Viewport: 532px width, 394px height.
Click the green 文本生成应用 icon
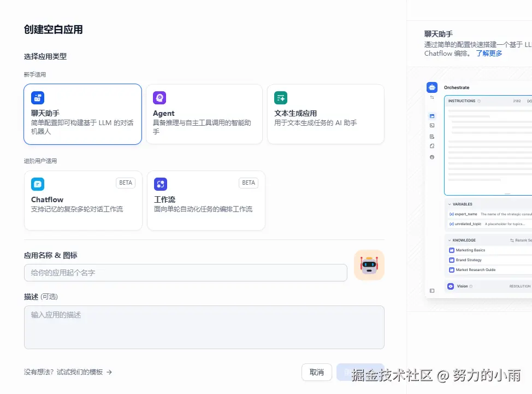[x=281, y=98]
